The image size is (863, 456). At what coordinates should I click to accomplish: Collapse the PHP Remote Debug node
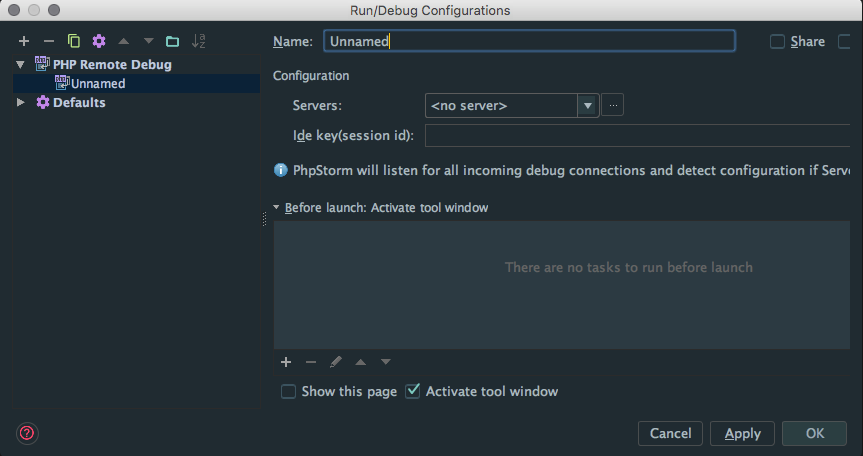(x=21, y=64)
